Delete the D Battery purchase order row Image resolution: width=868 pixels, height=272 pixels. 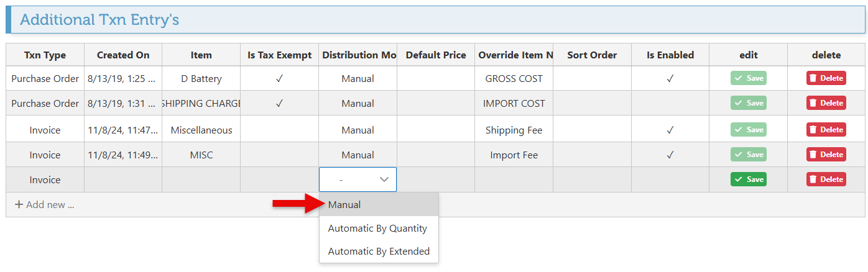pyautogui.click(x=826, y=78)
